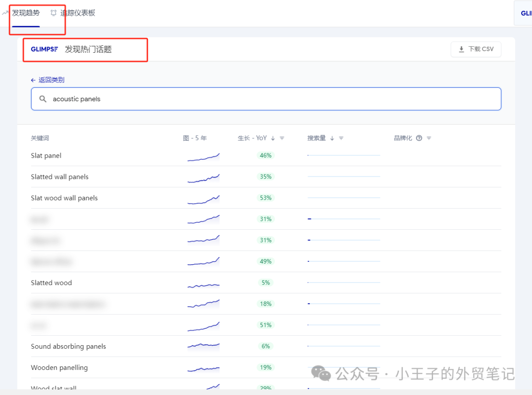Open the Sound absorbing panels sparkline chart

point(203,345)
